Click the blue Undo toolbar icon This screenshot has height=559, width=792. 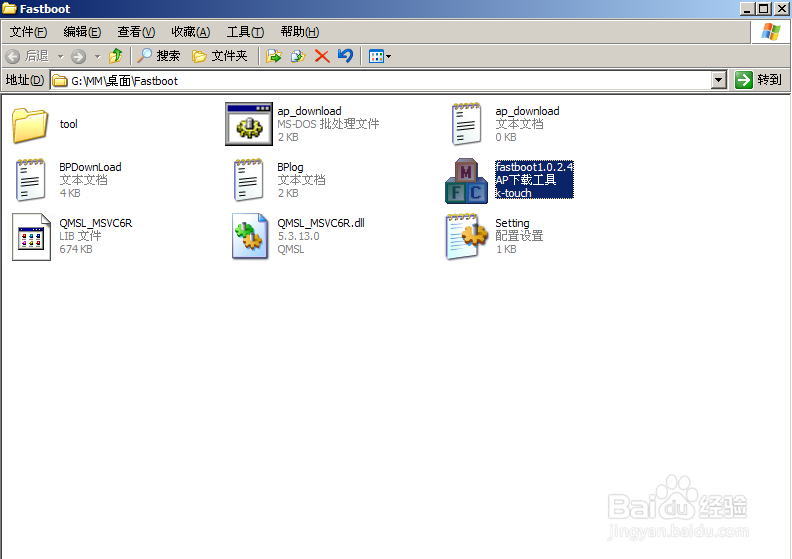click(x=345, y=56)
